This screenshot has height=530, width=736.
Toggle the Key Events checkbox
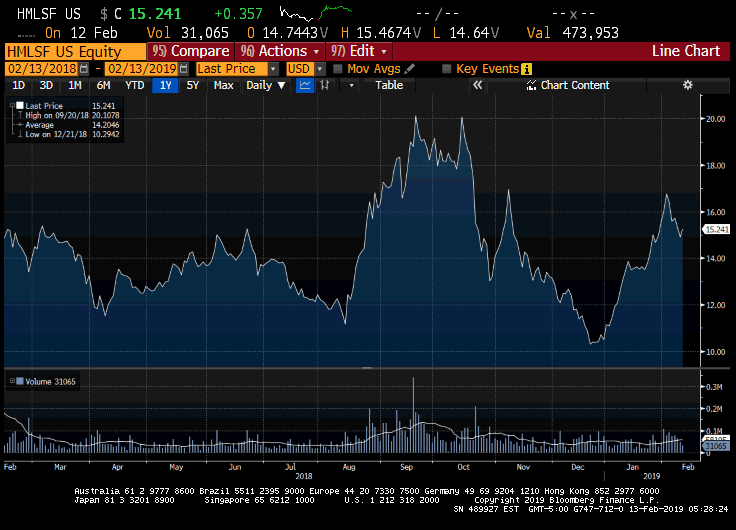[446, 69]
